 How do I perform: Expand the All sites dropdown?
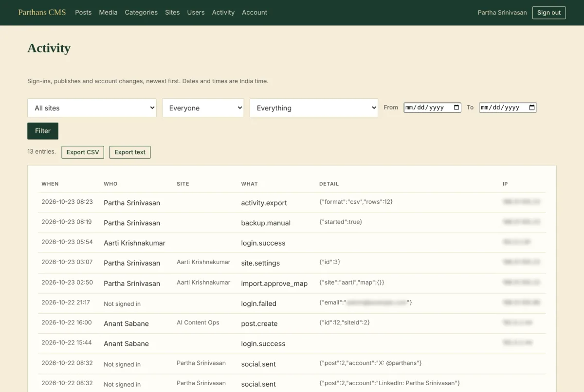[92, 108]
